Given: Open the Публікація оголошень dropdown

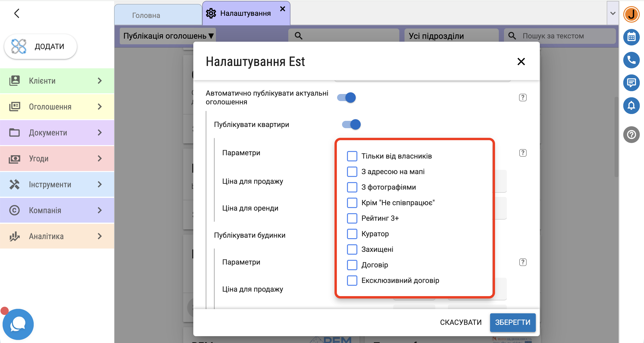Looking at the screenshot, I should [168, 36].
